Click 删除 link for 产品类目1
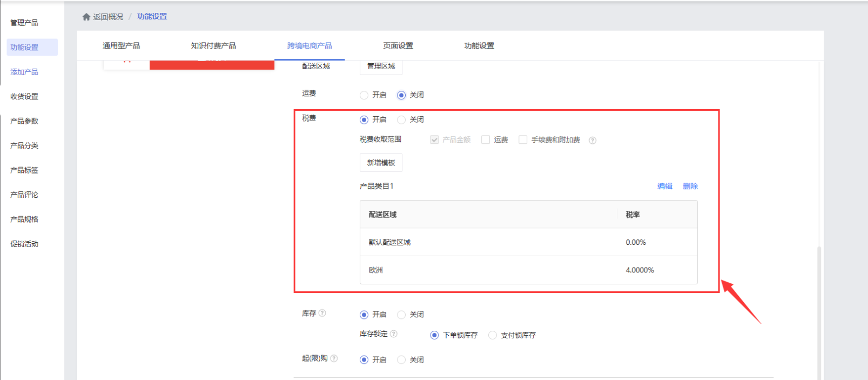The width and height of the screenshot is (868, 380). point(690,186)
